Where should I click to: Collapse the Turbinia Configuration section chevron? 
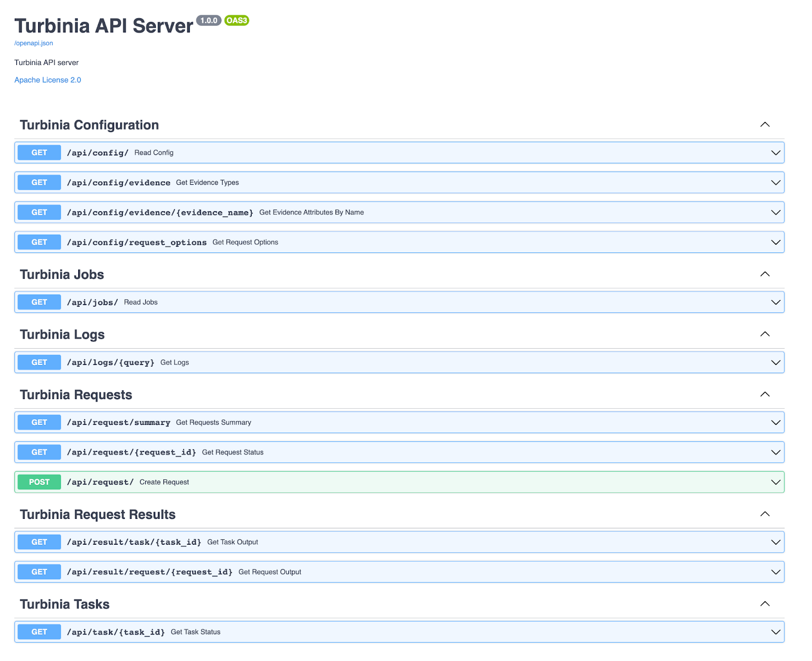click(765, 125)
